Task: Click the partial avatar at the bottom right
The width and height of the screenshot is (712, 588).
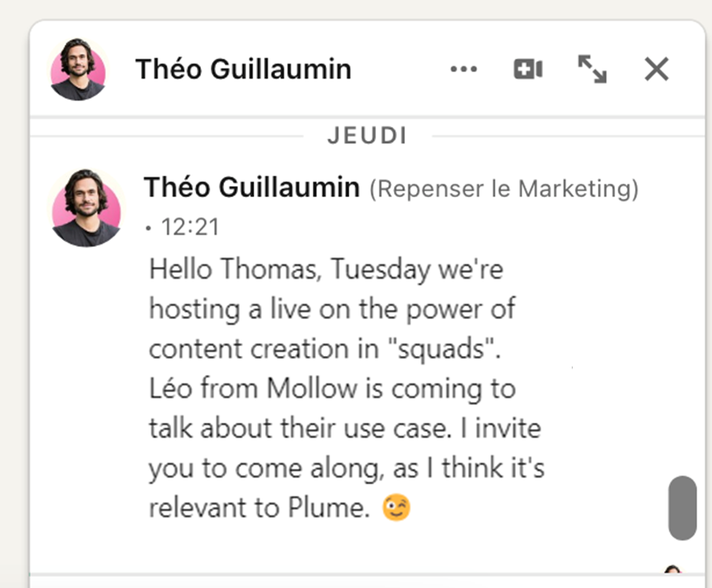Action: tap(673, 570)
